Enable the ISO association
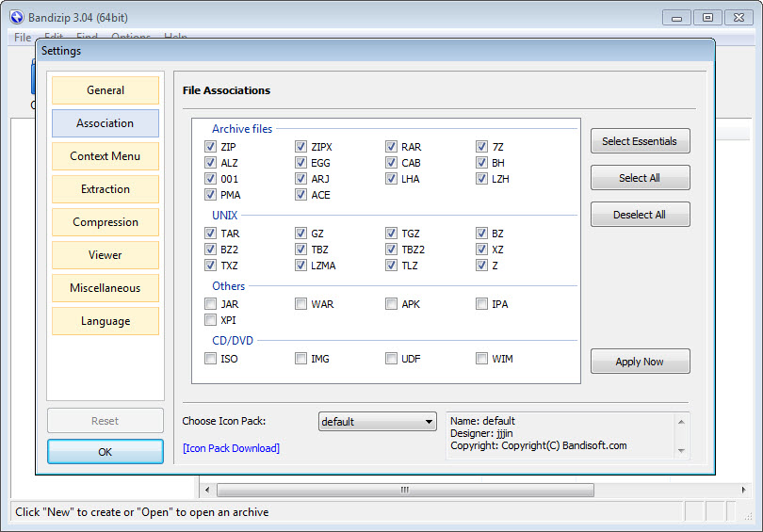This screenshot has width=763, height=532. tap(210, 359)
